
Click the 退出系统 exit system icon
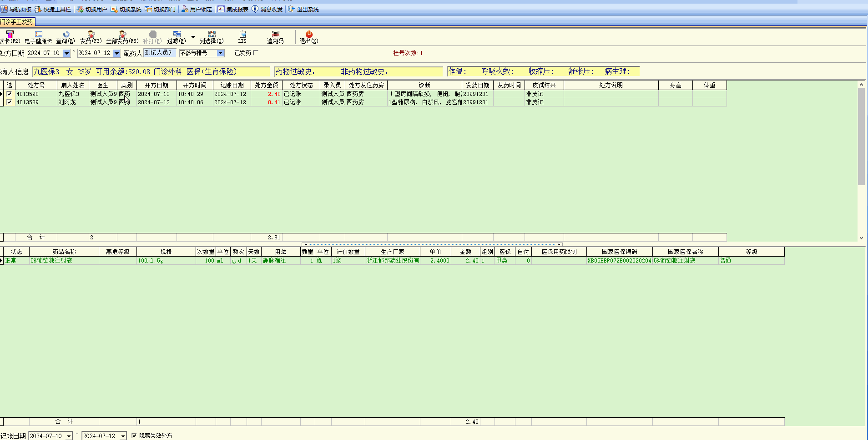[x=292, y=9]
